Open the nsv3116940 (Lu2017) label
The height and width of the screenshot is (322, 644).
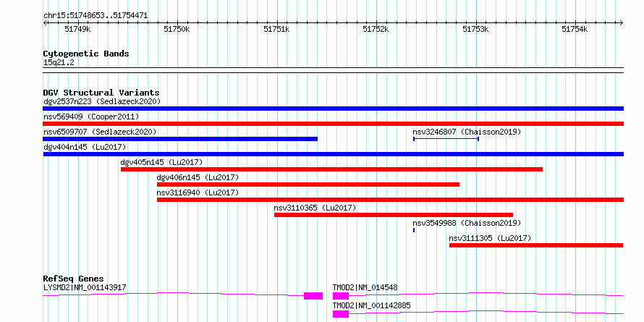click(x=198, y=192)
